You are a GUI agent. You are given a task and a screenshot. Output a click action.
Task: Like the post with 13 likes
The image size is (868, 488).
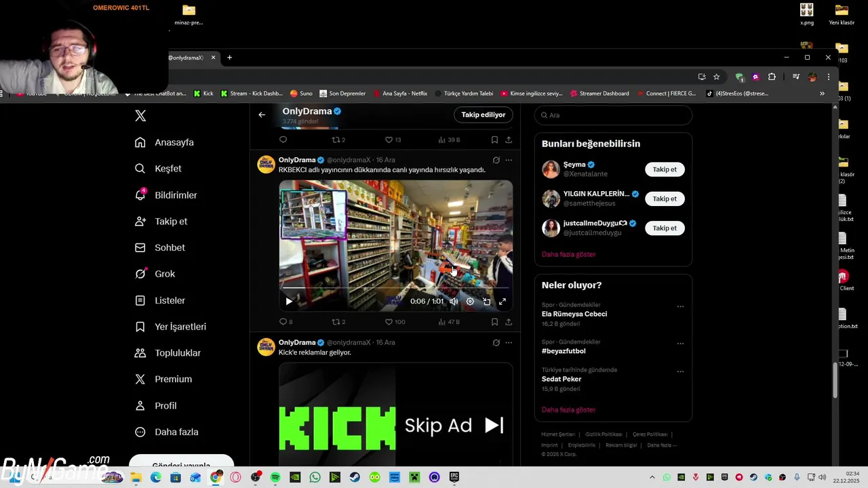pos(393,140)
